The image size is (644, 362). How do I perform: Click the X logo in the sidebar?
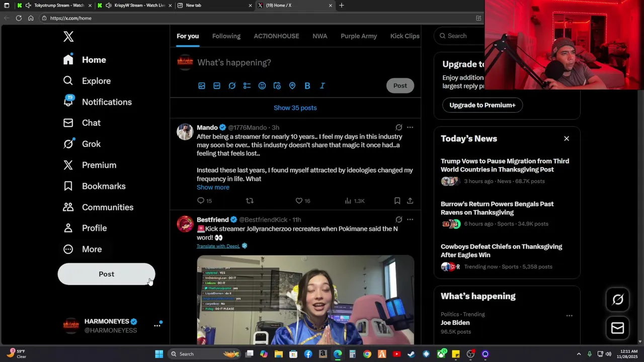[x=68, y=36]
